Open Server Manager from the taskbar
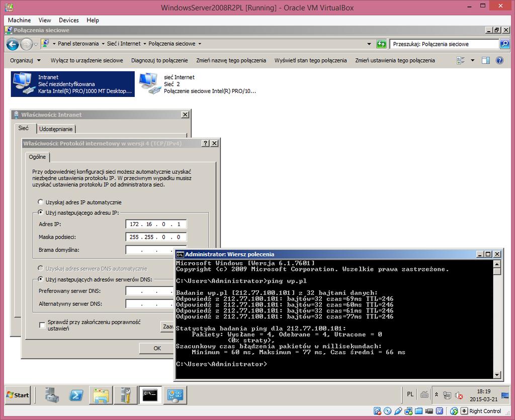Screen dimensions: 515x420 tap(52, 395)
